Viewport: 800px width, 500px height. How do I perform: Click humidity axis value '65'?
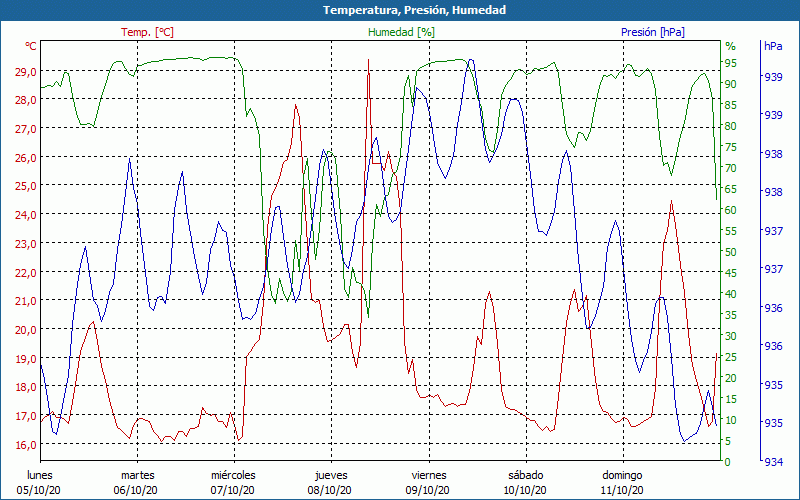coord(731,189)
